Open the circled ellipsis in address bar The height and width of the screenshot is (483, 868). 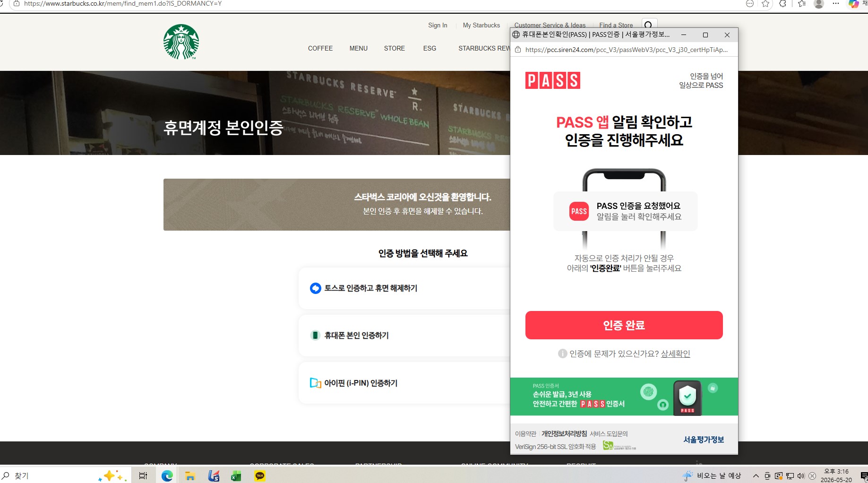pyautogui.click(x=749, y=4)
